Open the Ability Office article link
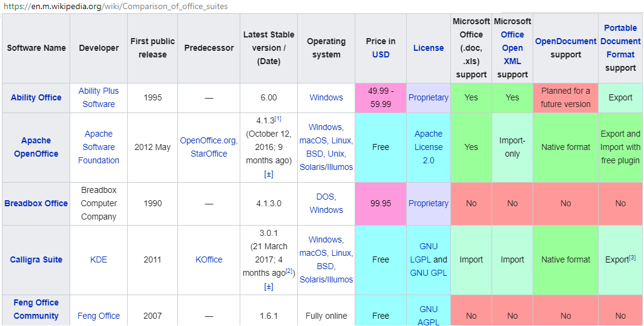The height and width of the screenshot is (326, 644). point(36,97)
